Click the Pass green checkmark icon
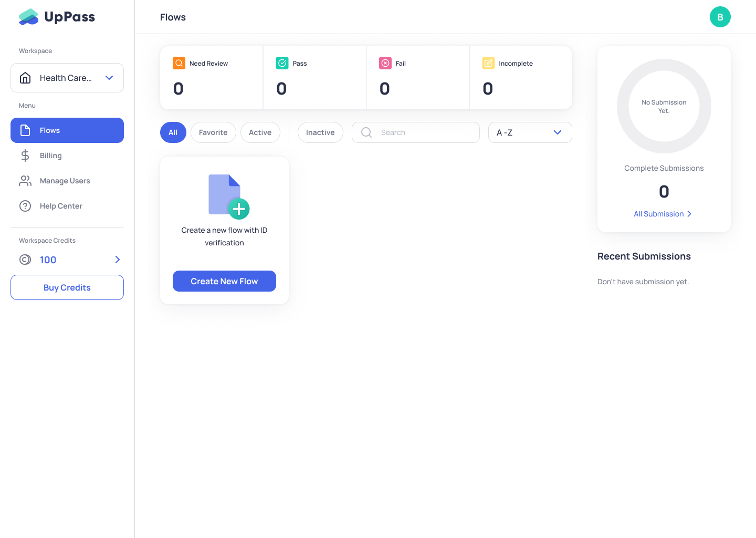 [x=282, y=63]
